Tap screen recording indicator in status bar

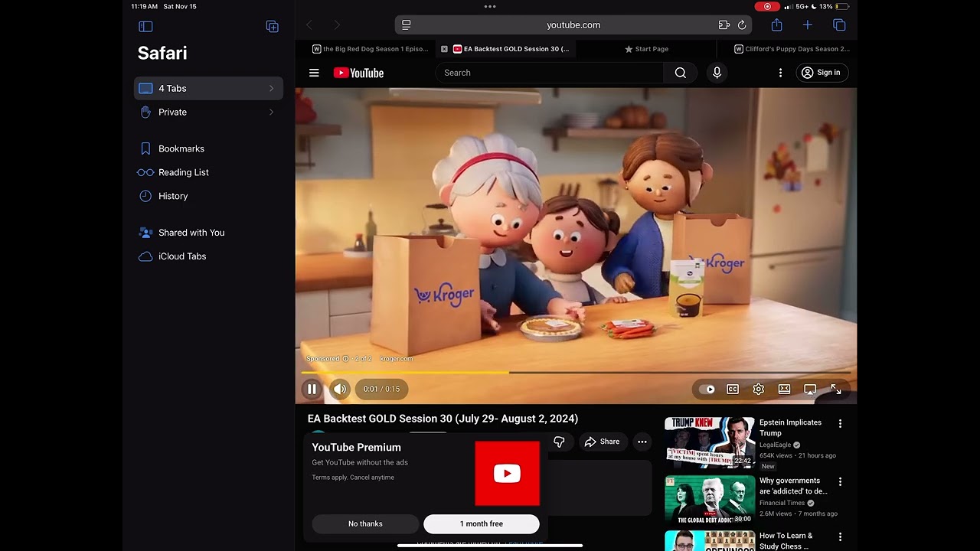tap(767, 6)
